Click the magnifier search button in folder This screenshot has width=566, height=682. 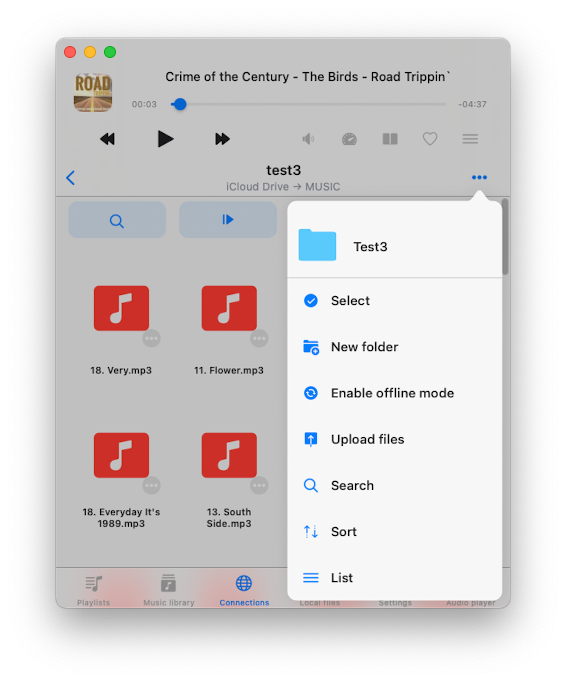pyautogui.click(x=117, y=220)
